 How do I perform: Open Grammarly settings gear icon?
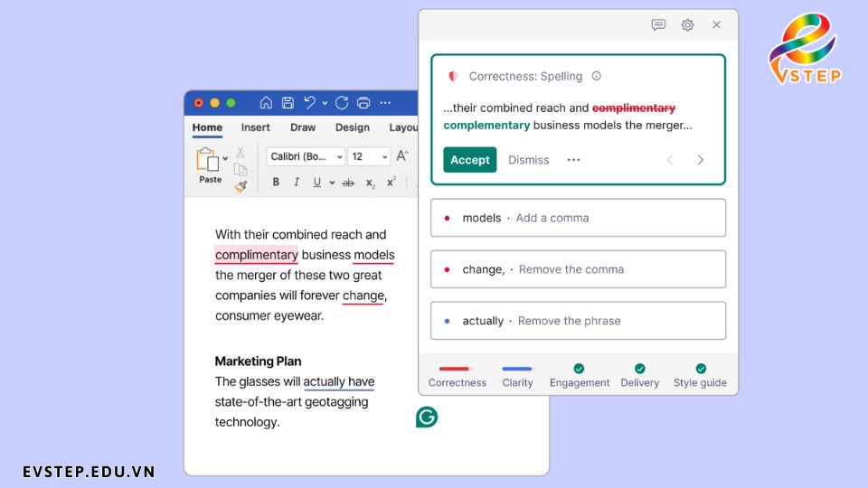click(687, 25)
